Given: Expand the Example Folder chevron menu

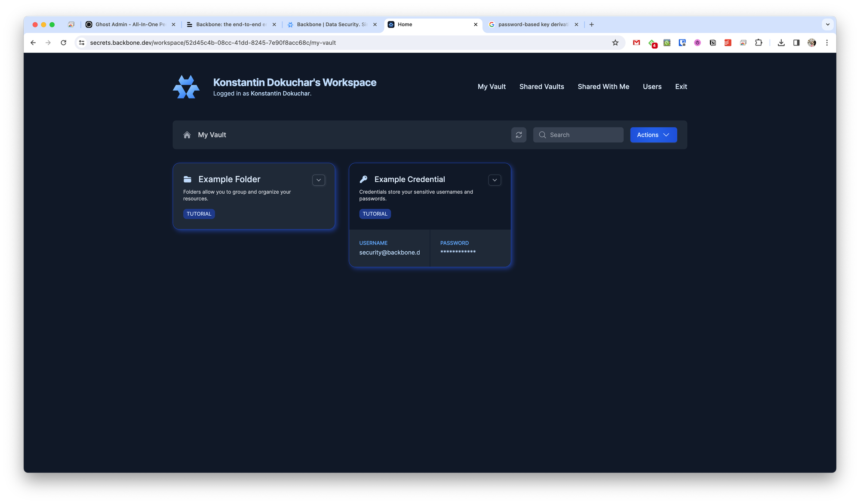Looking at the screenshot, I should point(319,180).
